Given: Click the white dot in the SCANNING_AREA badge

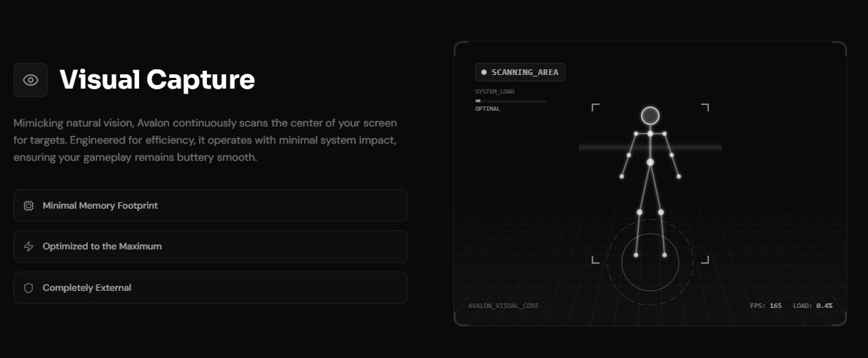Looking at the screenshot, I should 484,72.
